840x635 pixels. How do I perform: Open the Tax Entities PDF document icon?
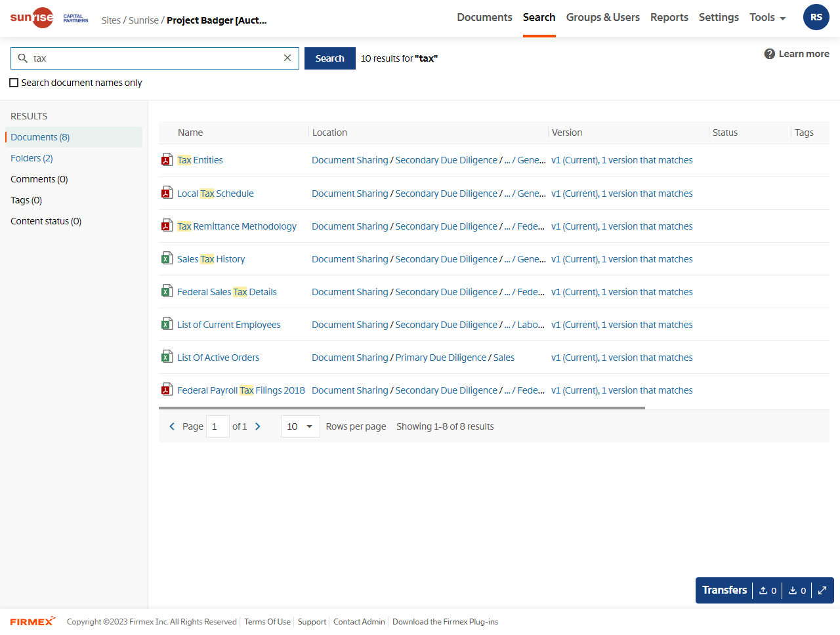point(167,159)
